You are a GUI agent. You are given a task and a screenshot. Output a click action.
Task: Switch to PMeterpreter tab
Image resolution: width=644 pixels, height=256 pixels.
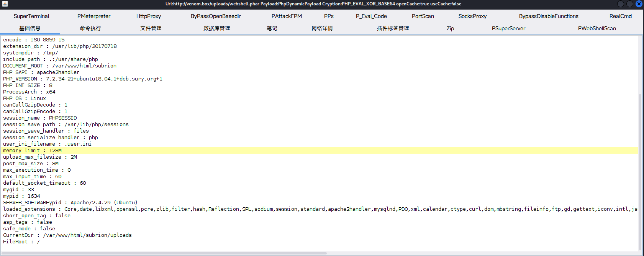(x=94, y=16)
